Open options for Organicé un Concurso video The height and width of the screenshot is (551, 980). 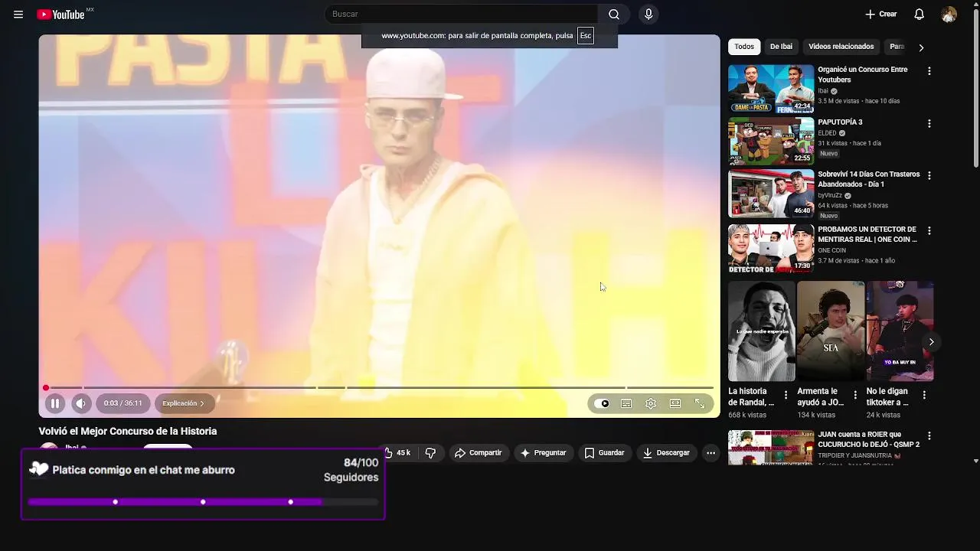pyautogui.click(x=929, y=71)
